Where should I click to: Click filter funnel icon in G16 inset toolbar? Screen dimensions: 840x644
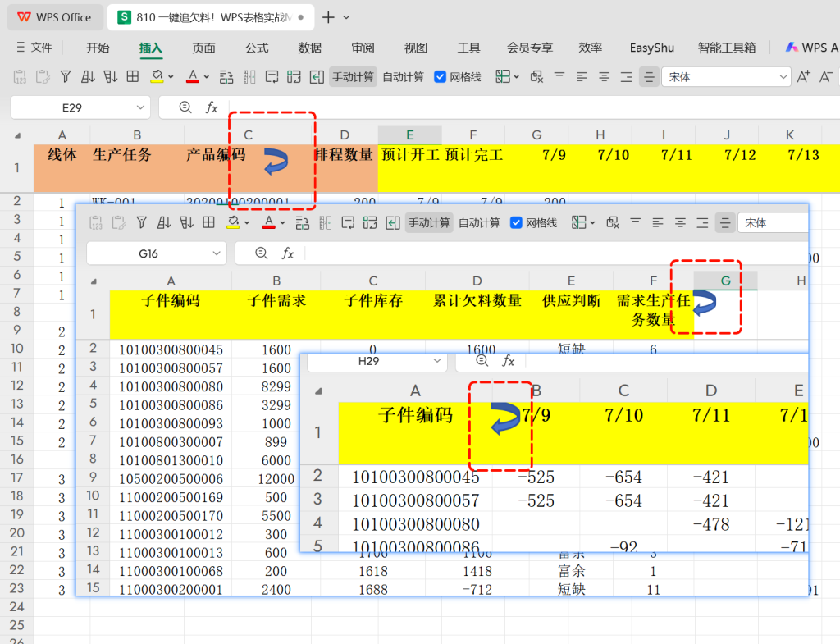pos(141,222)
